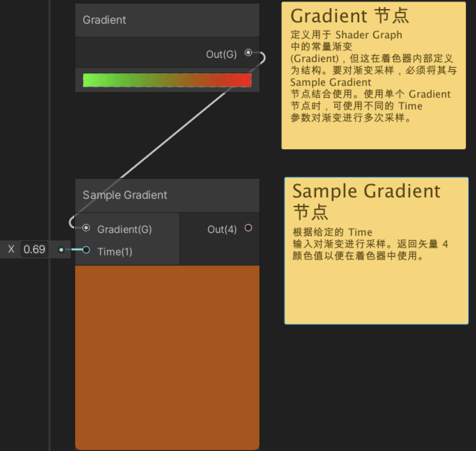Select the Gradient 节点 sticky note
Image resolution: width=476 pixels, height=451 pixels.
pyautogui.click(x=373, y=75)
